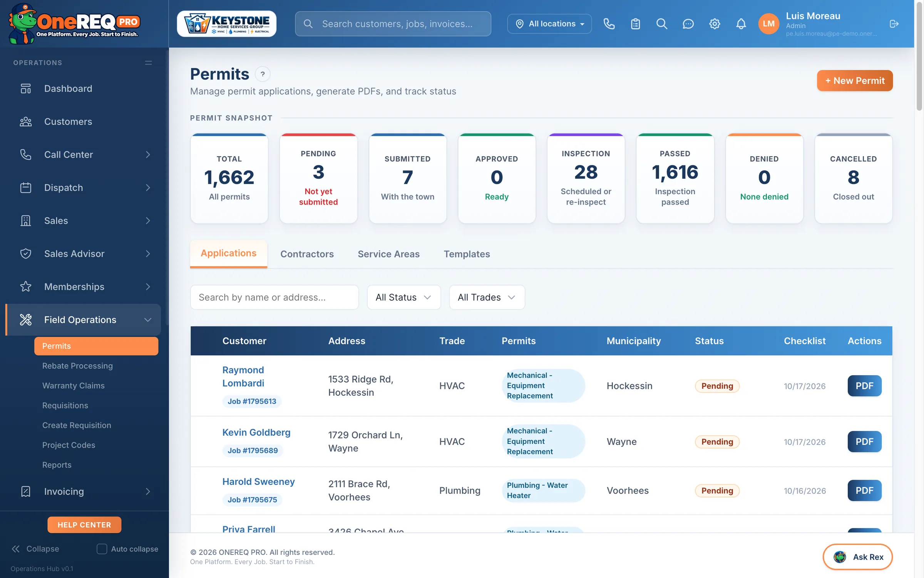This screenshot has height=578, width=924.
Task: Switch to the Contractors tab
Action: (x=307, y=254)
